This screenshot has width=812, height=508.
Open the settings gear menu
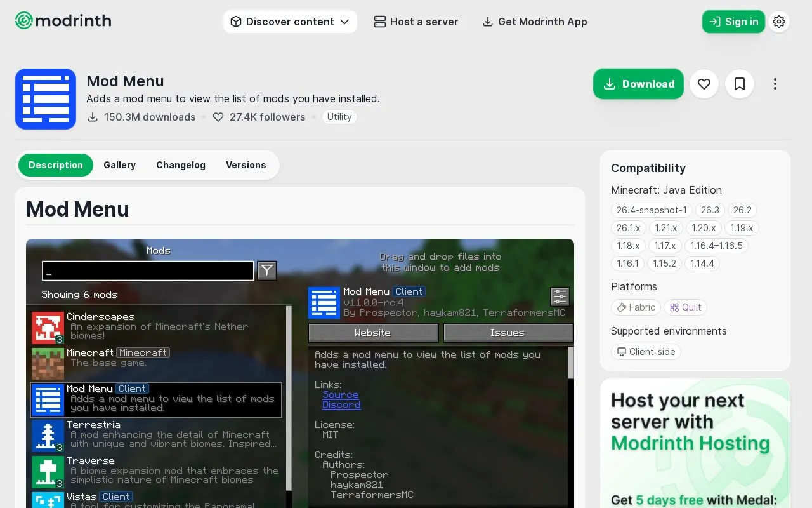pyautogui.click(x=779, y=22)
